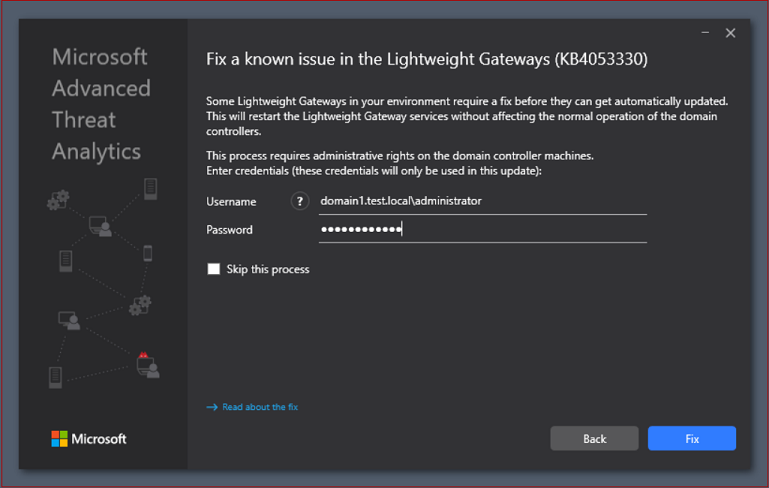Check the Skip this process checkbox
The width and height of the screenshot is (769, 488).
(x=213, y=269)
